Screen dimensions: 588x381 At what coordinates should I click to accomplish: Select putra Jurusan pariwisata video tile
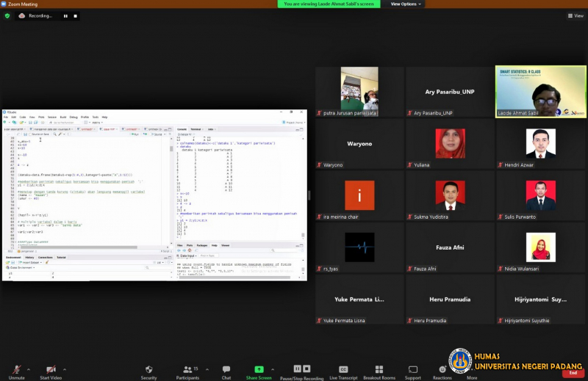[x=359, y=92]
